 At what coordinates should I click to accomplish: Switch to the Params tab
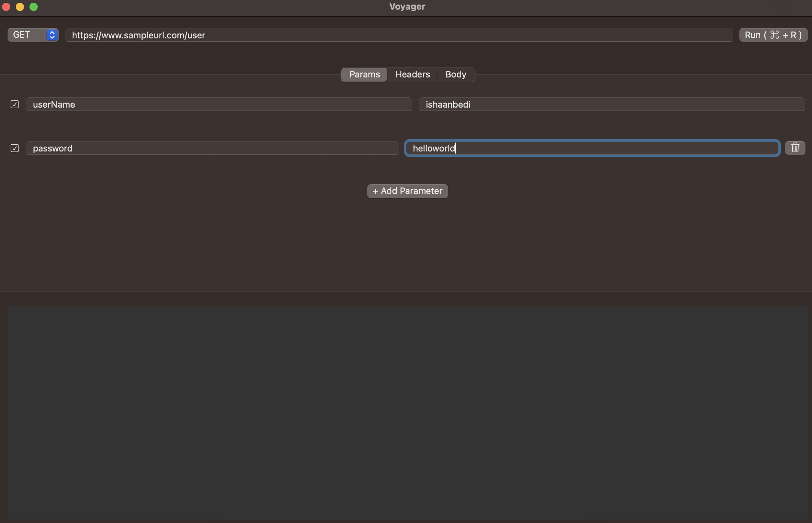tap(364, 74)
